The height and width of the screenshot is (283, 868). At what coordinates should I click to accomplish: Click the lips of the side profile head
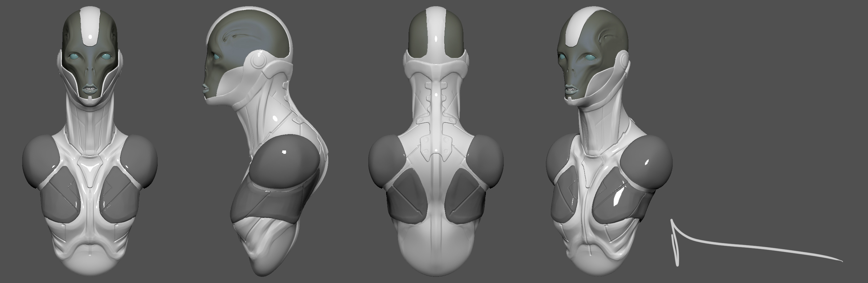(205, 89)
